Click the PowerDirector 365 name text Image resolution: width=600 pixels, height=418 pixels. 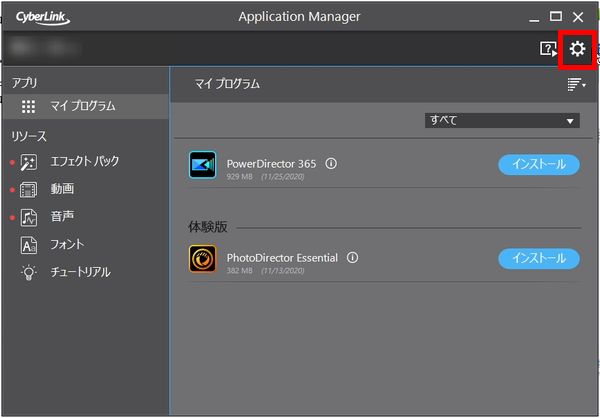[271, 164]
